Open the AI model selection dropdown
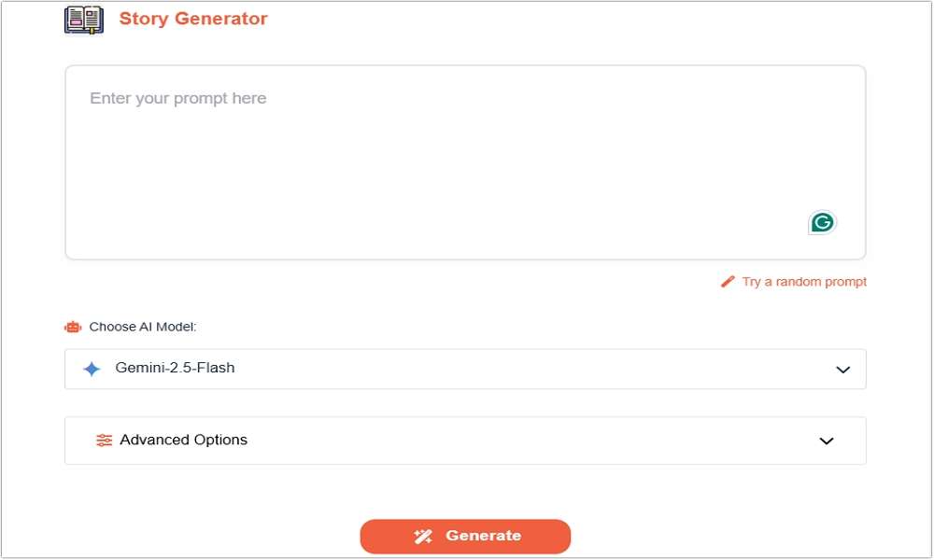Image resolution: width=934 pixels, height=560 pixels. (x=465, y=369)
